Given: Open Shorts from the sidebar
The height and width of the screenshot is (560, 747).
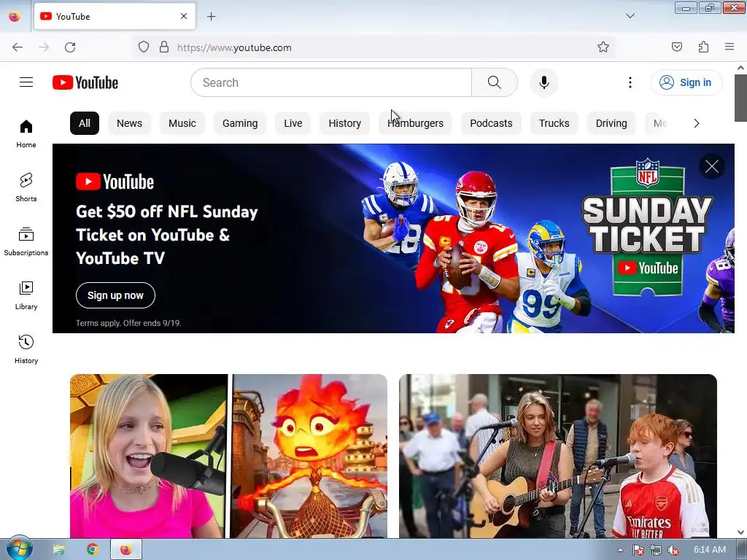Looking at the screenshot, I should click(26, 187).
